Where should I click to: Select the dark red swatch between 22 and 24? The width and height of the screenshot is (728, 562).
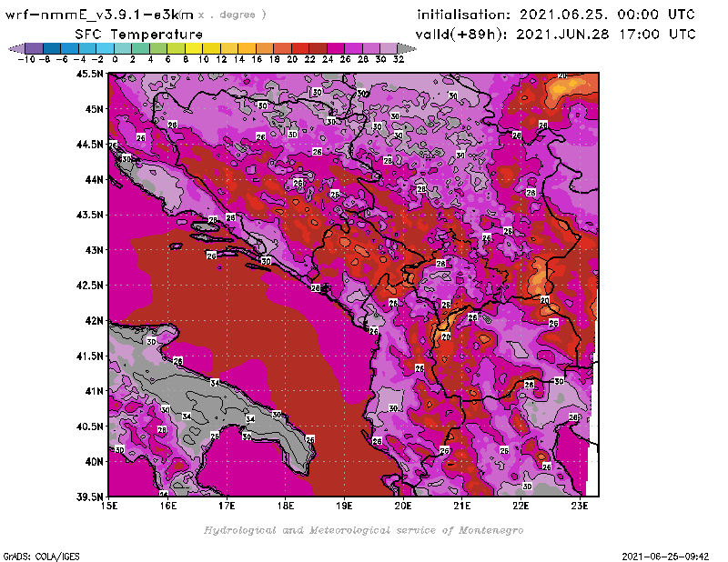318,49
